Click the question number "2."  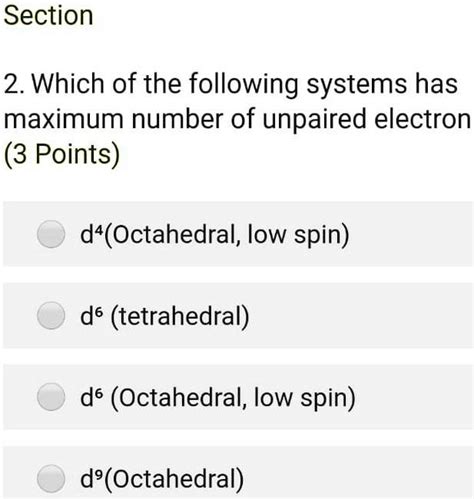[x=14, y=84]
